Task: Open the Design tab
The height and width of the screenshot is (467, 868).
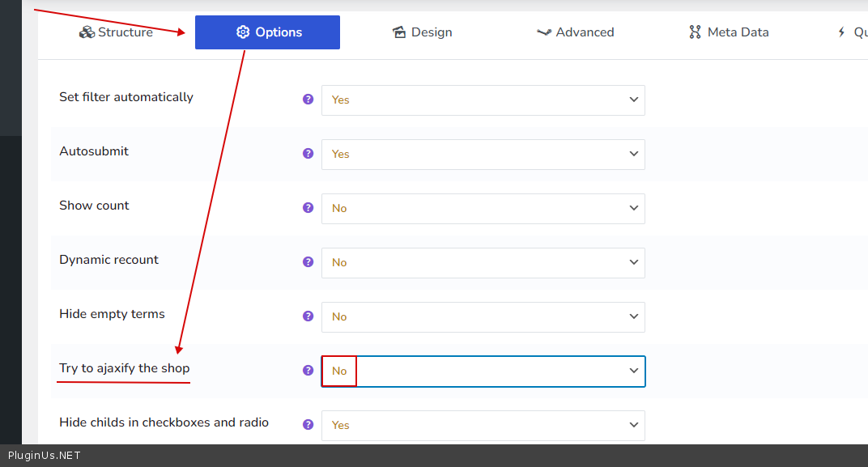Action: [x=422, y=32]
